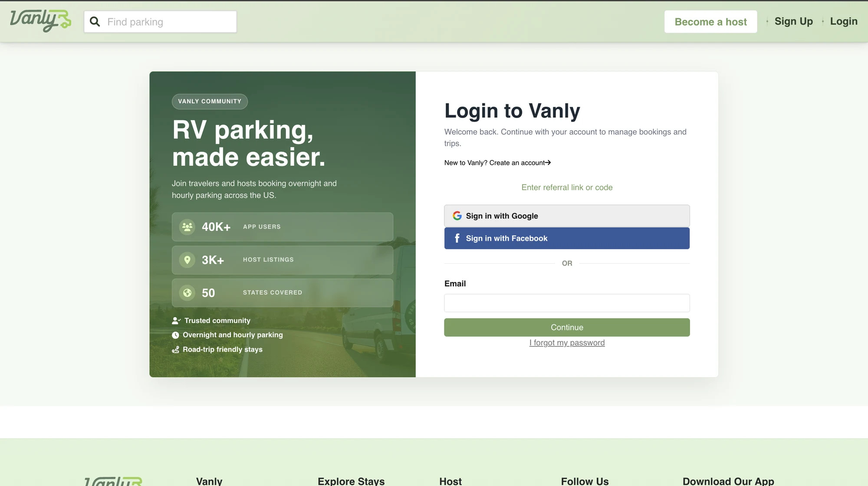Image resolution: width=868 pixels, height=486 pixels.
Task: Click the STATES COVERED label
Action: [x=273, y=292]
